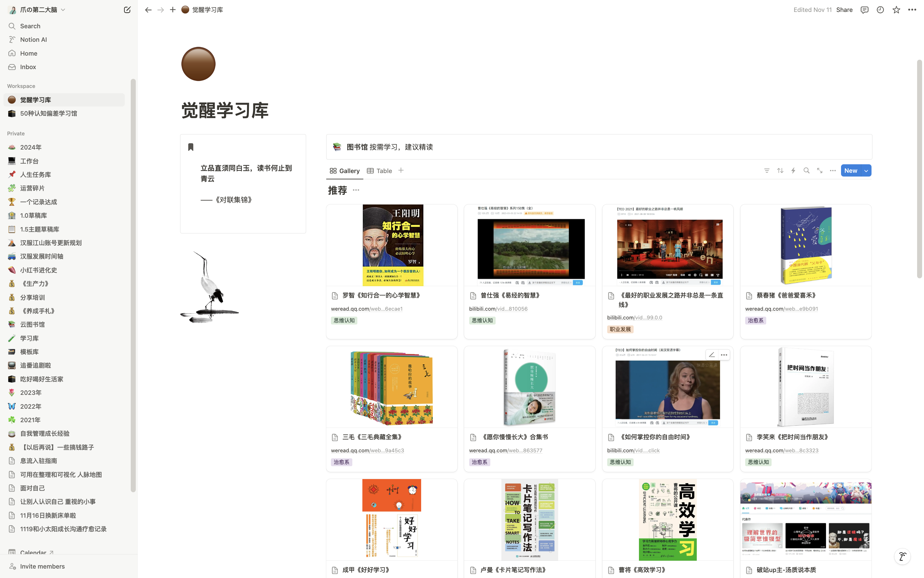This screenshot has width=924, height=578.
Task: Open the comments panel icon
Action: (x=864, y=10)
